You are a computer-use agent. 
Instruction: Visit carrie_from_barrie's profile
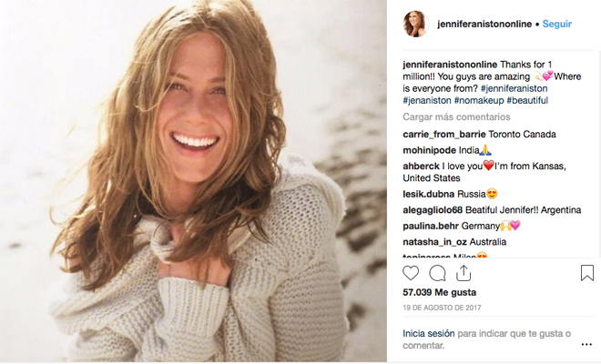pyautogui.click(x=437, y=134)
